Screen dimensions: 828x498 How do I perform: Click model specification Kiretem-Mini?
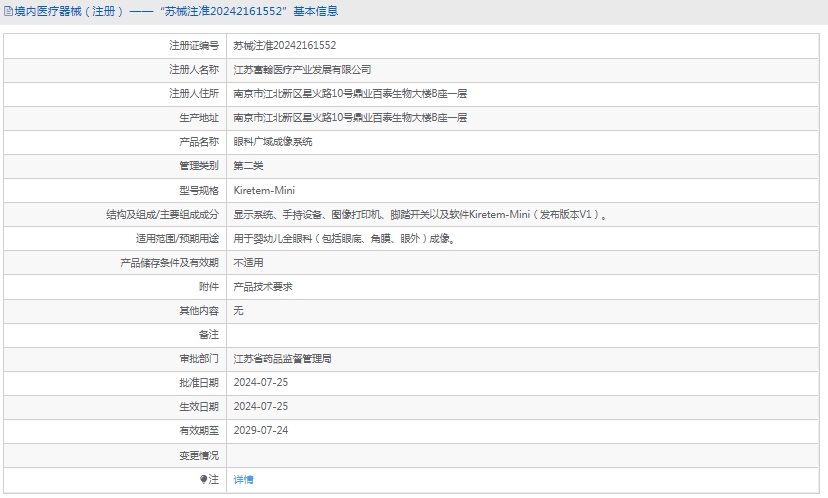pos(264,190)
